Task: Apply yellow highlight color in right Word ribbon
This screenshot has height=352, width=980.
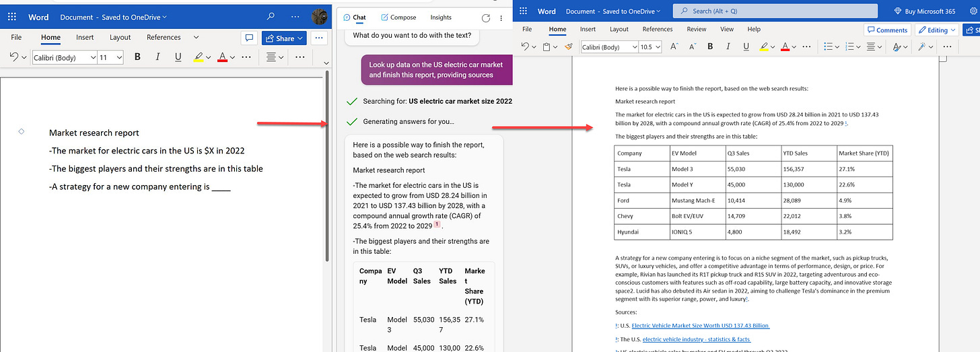Action: [763, 46]
